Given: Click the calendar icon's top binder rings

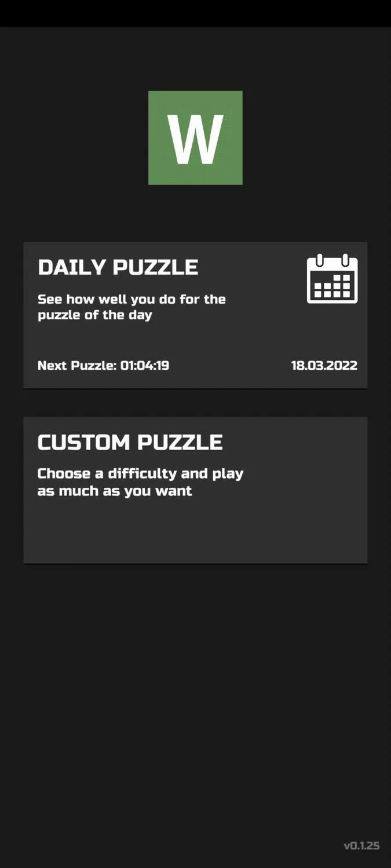Looking at the screenshot, I should coord(332,260).
